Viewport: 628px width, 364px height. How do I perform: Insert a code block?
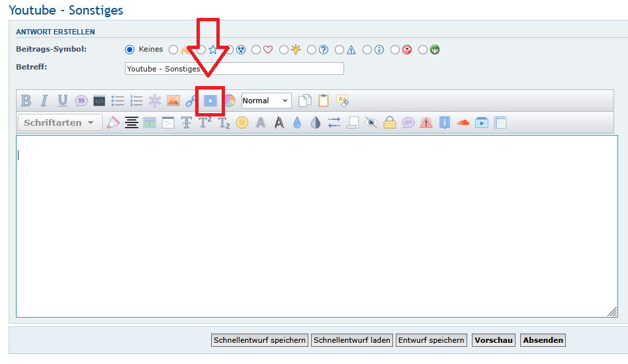click(99, 101)
